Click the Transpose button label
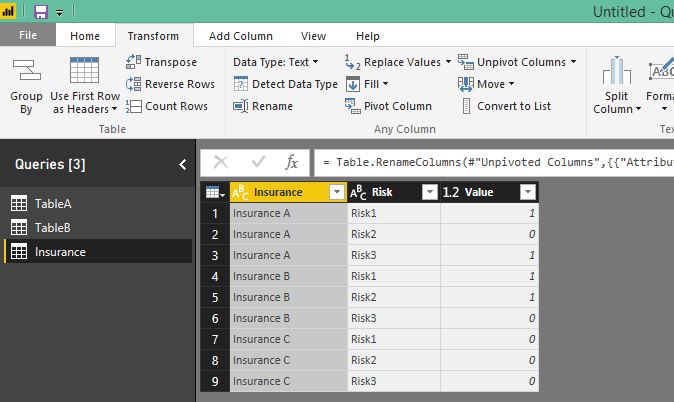Screen dimensions: 674x402 point(171,62)
